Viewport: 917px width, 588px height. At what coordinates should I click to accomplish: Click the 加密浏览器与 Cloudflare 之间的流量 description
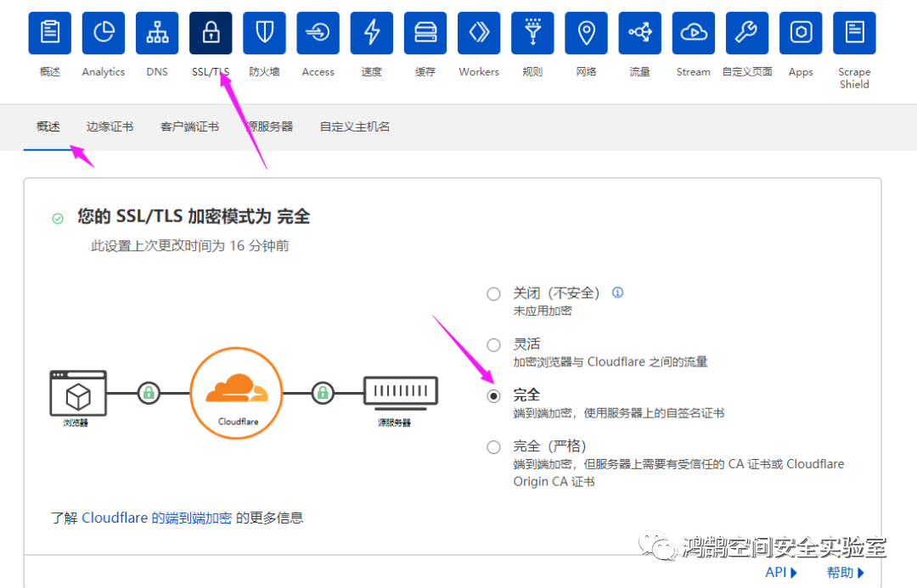pos(610,361)
